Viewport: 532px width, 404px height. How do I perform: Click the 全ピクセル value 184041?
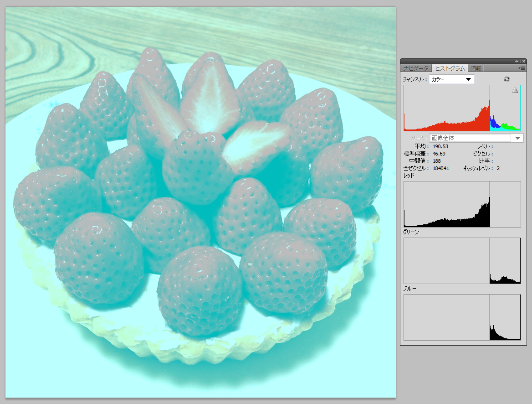pos(441,168)
